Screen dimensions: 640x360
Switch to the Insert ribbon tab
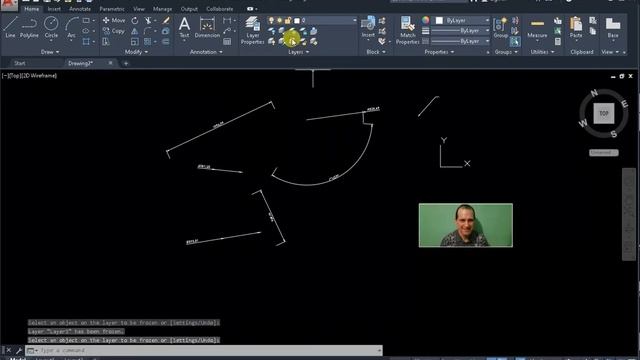pyautogui.click(x=54, y=9)
